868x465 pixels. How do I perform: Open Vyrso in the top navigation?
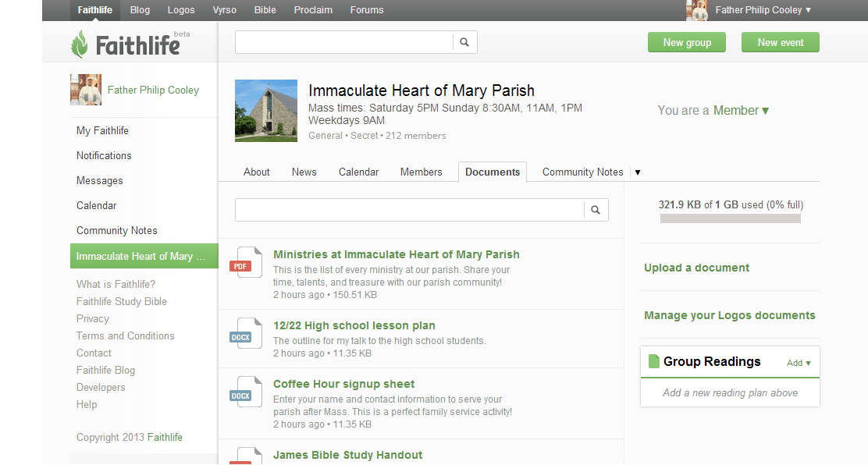(x=224, y=10)
